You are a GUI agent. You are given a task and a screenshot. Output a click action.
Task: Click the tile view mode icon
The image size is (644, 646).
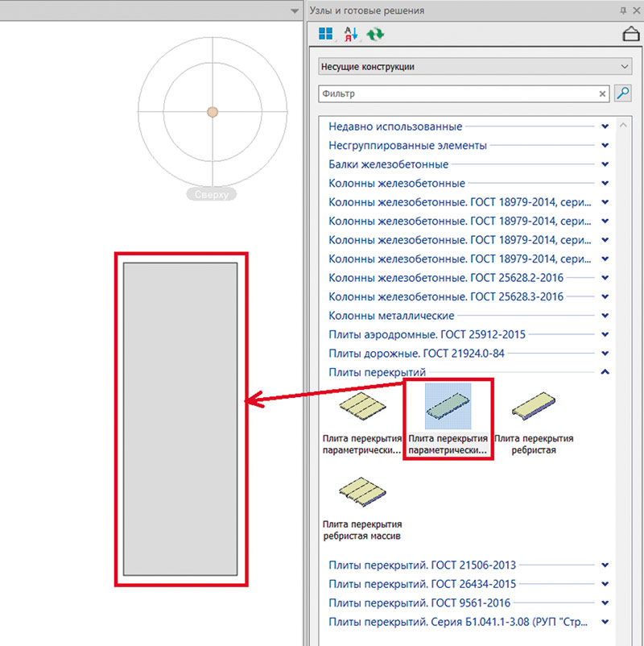[x=326, y=35]
